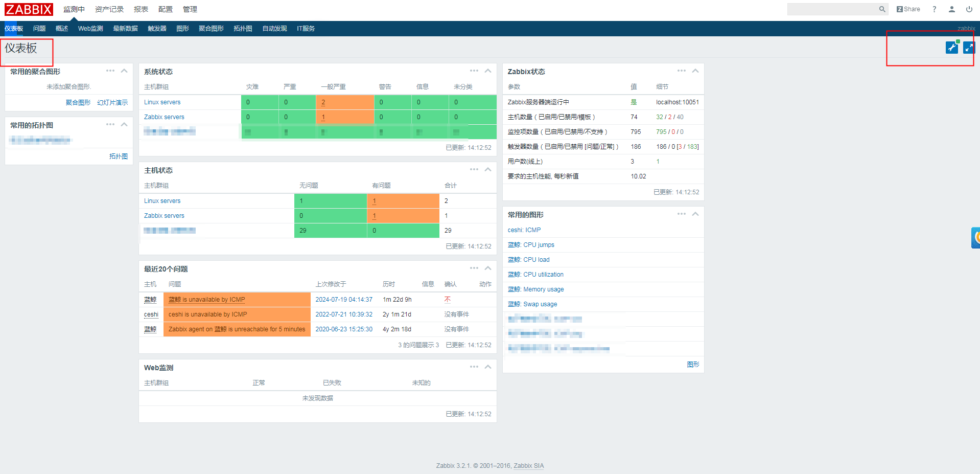Switch to the 问题 submenu tab
Viewport: 980px width, 474px height.
[39, 29]
